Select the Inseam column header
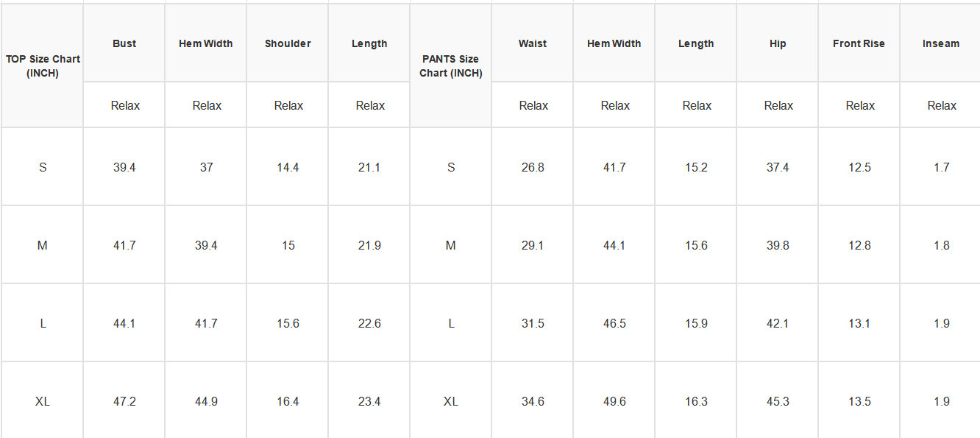980x438 pixels. point(941,43)
